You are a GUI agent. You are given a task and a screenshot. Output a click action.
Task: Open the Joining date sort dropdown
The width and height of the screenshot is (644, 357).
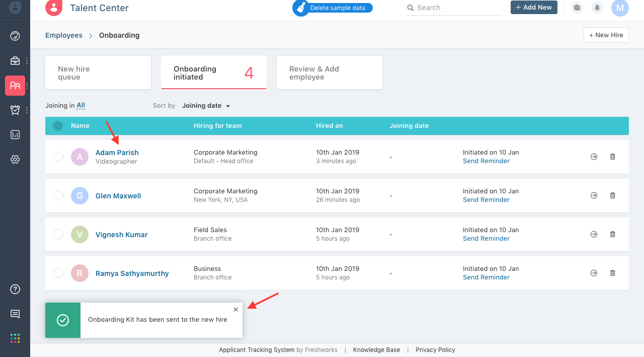206,105
